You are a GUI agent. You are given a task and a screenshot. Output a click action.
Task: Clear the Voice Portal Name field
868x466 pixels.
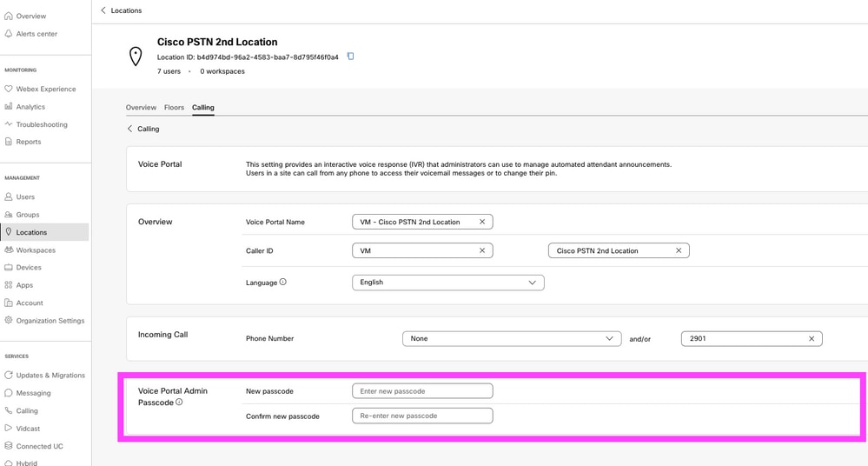pos(482,222)
